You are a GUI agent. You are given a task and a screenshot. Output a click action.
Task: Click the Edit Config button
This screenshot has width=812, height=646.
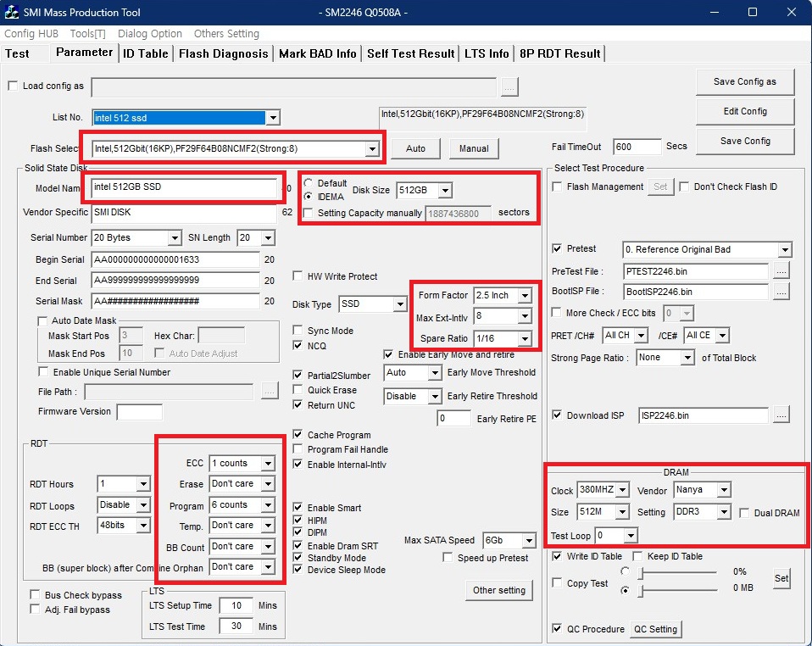pyautogui.click(x=745, y=111)
